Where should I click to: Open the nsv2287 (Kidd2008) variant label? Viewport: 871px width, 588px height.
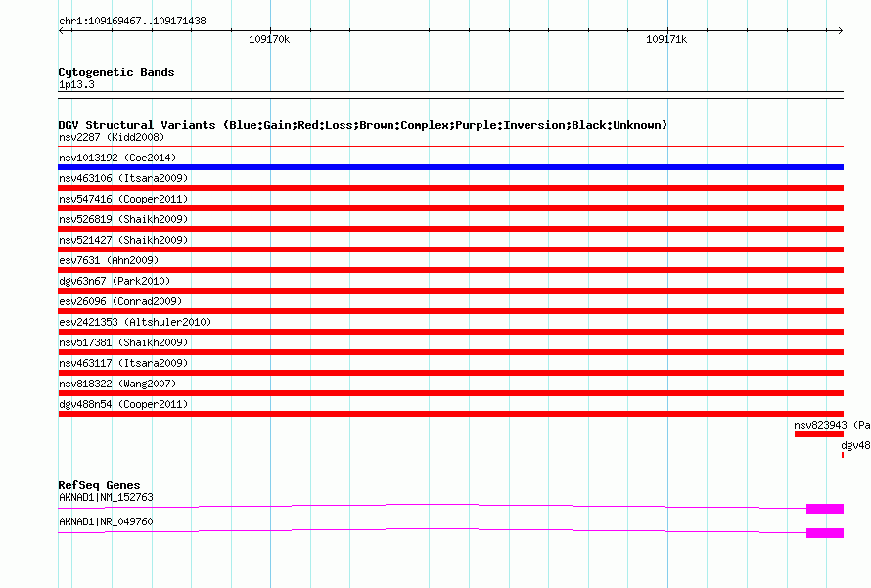click(112, 137)
